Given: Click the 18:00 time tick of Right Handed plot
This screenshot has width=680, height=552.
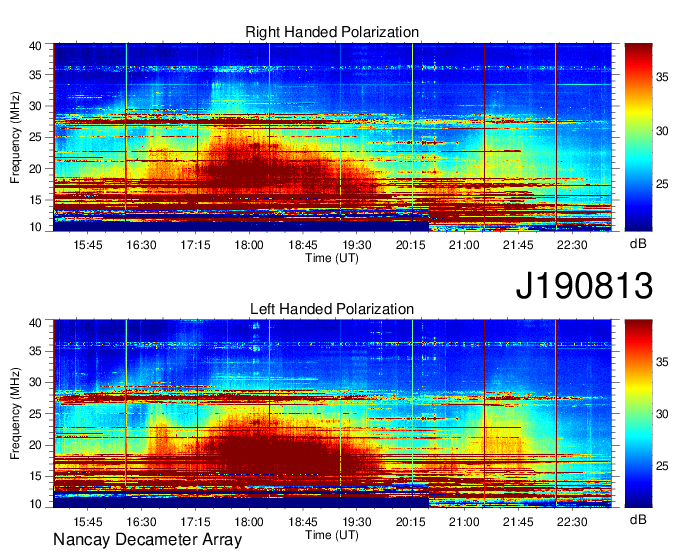Looking at the screenshot, I should click(249, 245).
